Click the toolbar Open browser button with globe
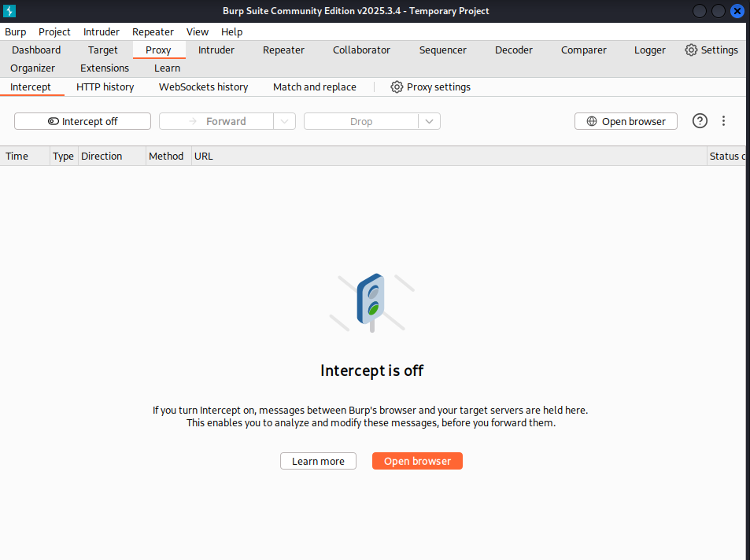Image resolution: width=750 pixels, height=560 pixels. 626,121
